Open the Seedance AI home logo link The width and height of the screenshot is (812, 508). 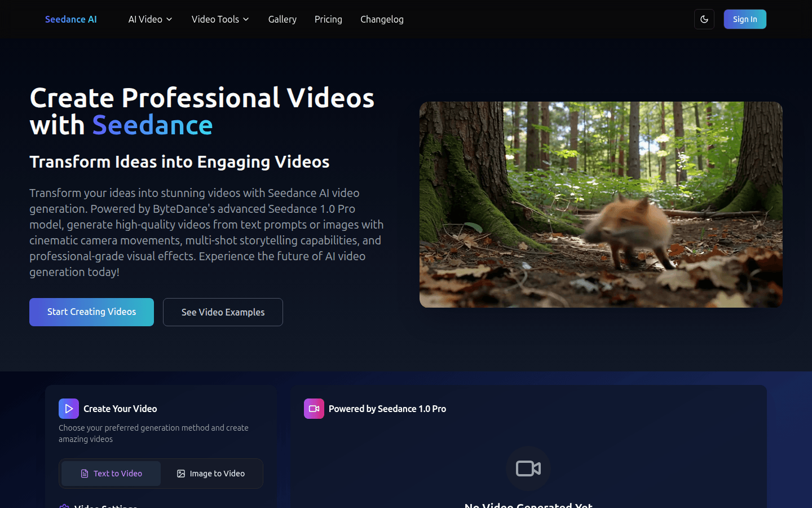point(71,19)
